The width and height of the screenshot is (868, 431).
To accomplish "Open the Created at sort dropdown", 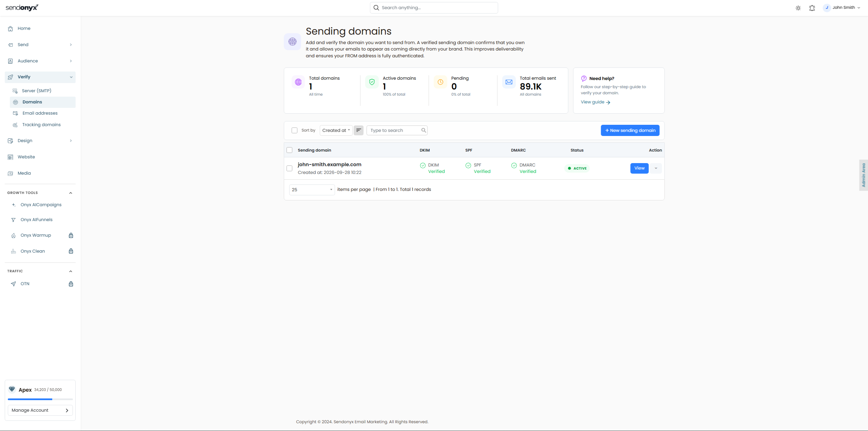I will (x=336, y=130).
